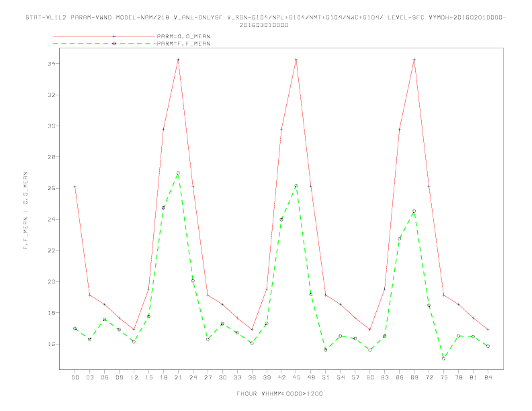Select green circle marker at FHOUR 06

(105, 320)
